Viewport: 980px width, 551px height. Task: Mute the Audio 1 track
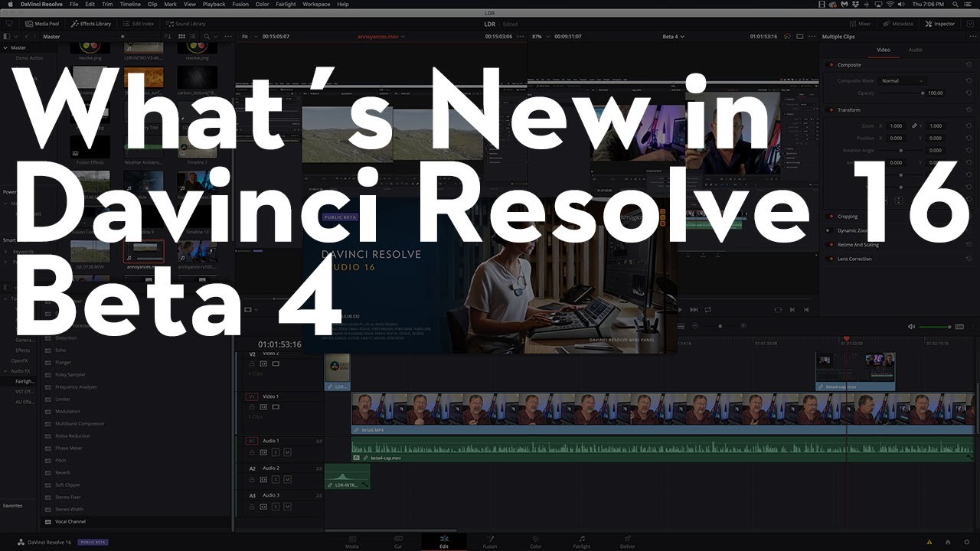point(288,453)
